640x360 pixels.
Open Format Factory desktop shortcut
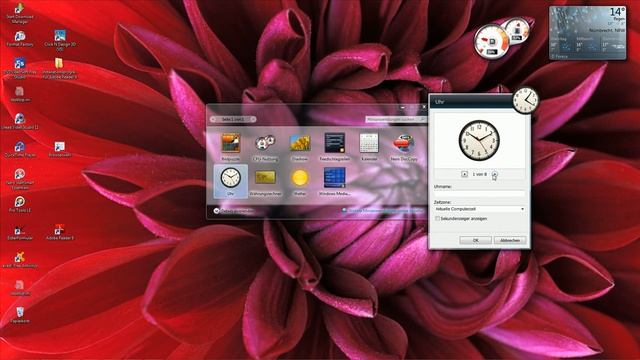pyautogui.click(x=20, y=39)
